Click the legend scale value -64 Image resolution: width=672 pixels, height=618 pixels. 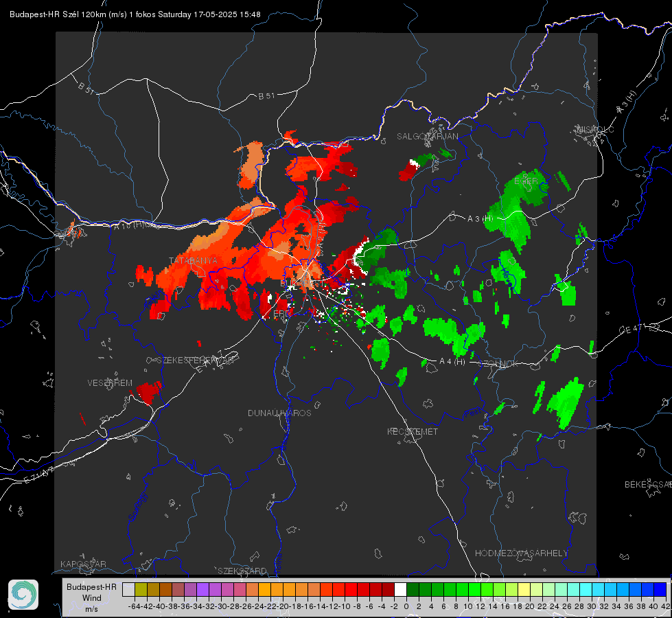[x=135, y=606]
